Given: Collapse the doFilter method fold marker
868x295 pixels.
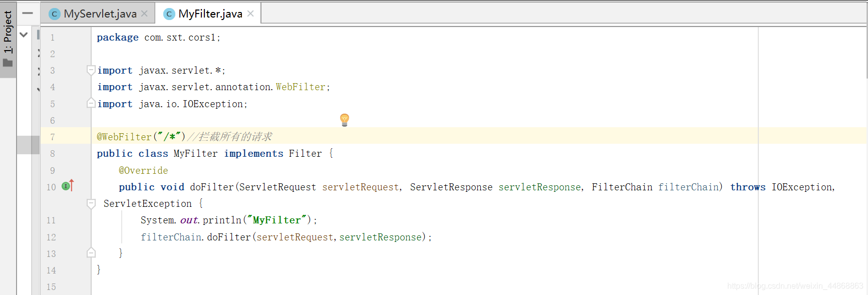Looking at the screenshot, I should 91,203.
